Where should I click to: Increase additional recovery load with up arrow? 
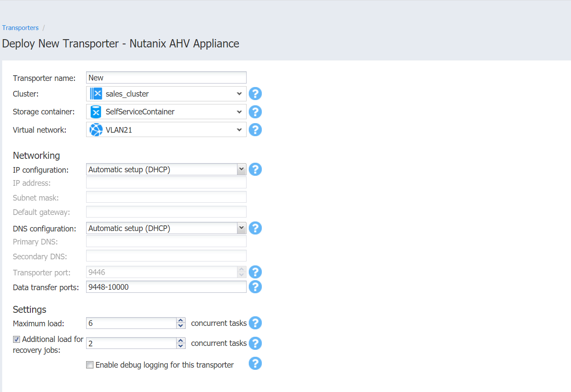181,341
